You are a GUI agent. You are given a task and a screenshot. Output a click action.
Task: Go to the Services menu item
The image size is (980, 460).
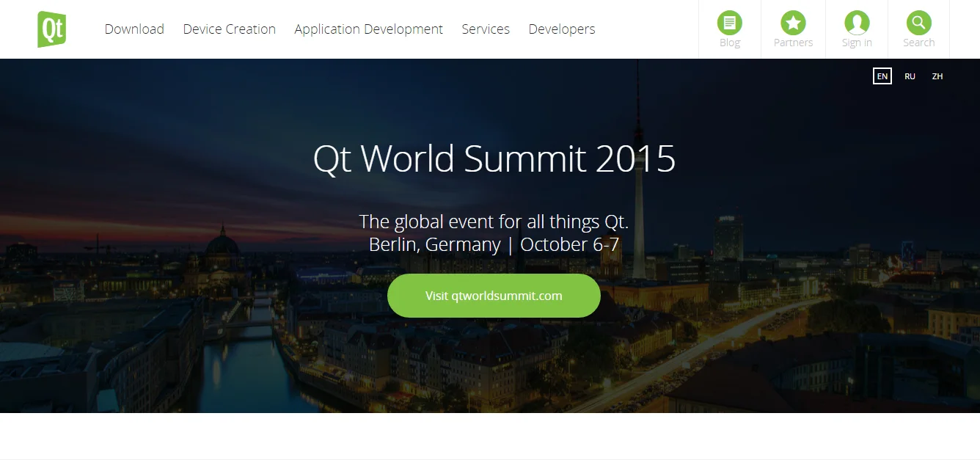(486, 29)
